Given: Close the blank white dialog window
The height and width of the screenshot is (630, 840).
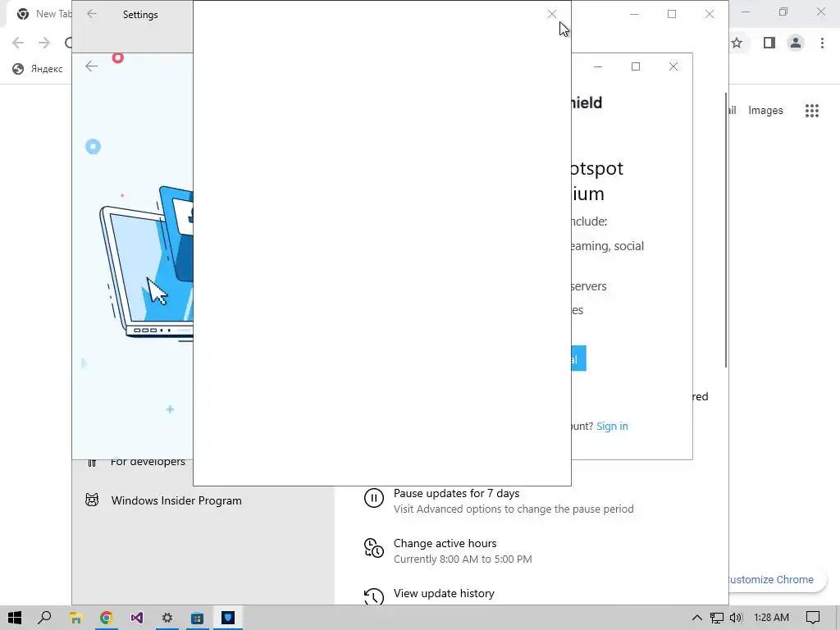Looking at the screenshot, I should [x=552, y=15].
